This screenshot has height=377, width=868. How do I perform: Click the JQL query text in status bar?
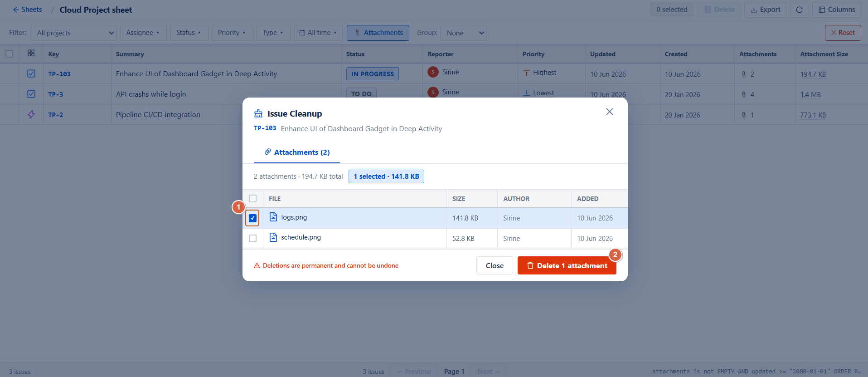click(757, 372)
